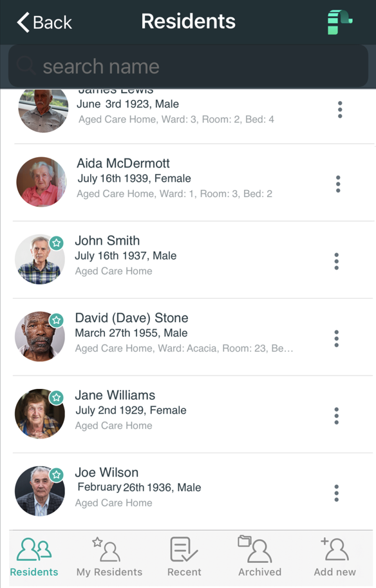Tap the green app logo icon
Screen dimensions: 376x588
340,22
